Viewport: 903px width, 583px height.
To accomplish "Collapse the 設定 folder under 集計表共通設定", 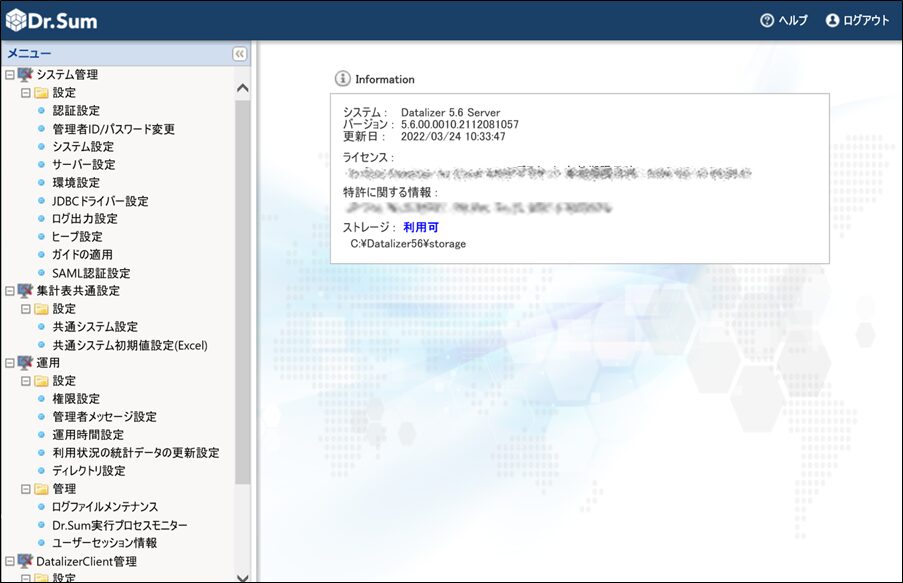I will coord(26,309).
